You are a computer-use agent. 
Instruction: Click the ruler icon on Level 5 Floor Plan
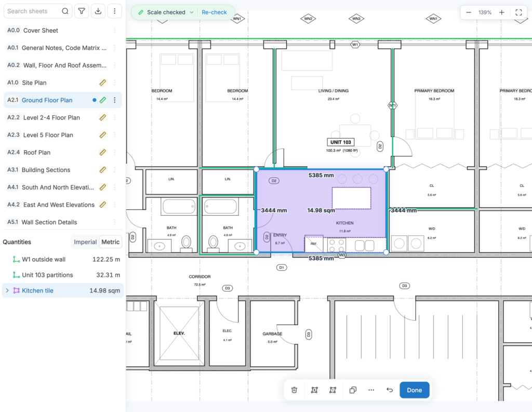[x=102, y=135]
